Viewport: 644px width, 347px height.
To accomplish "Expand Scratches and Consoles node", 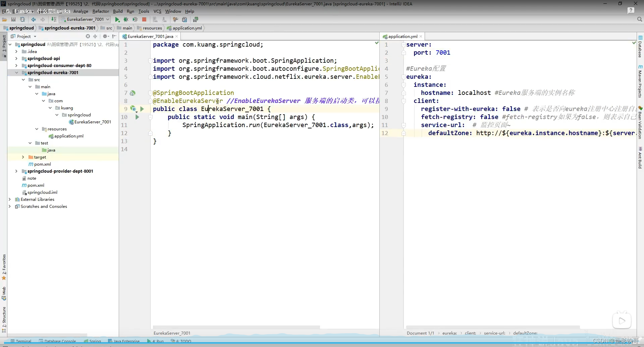I will tap(10, 207).
